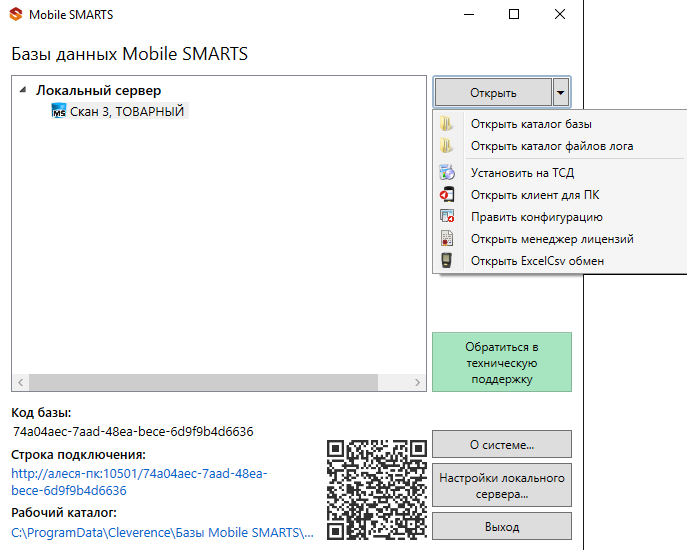This screenshot has width=687, height=550.
Task: Click the folder icon beside Открыть каталог базы
Action: [446, 124]
